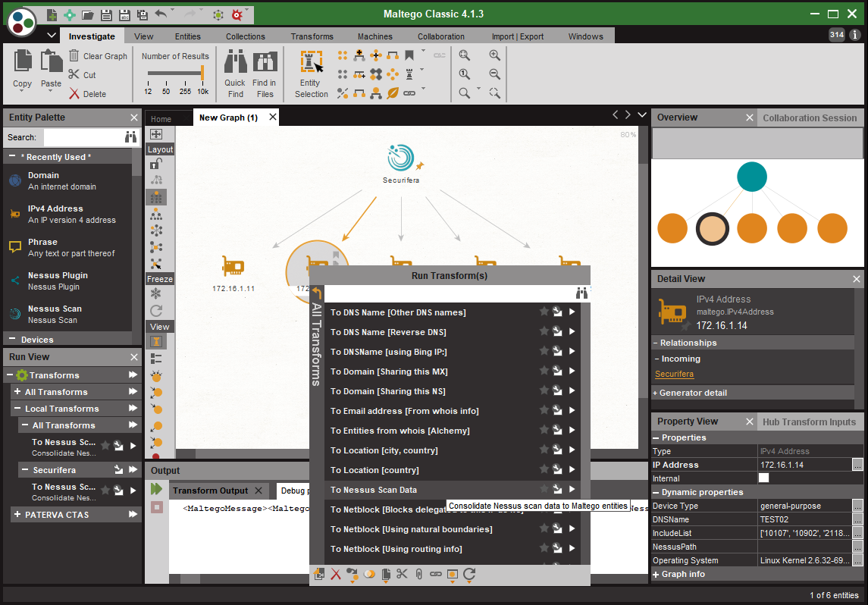Click the Clear Graph trash icon
The height and width of the screenshot is (605, 868).
(74, 55)
